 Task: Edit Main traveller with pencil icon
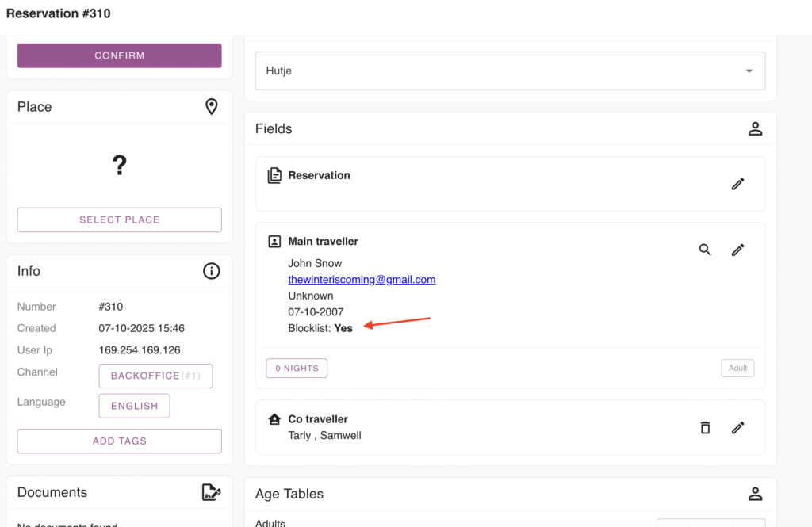coord(737,250)
